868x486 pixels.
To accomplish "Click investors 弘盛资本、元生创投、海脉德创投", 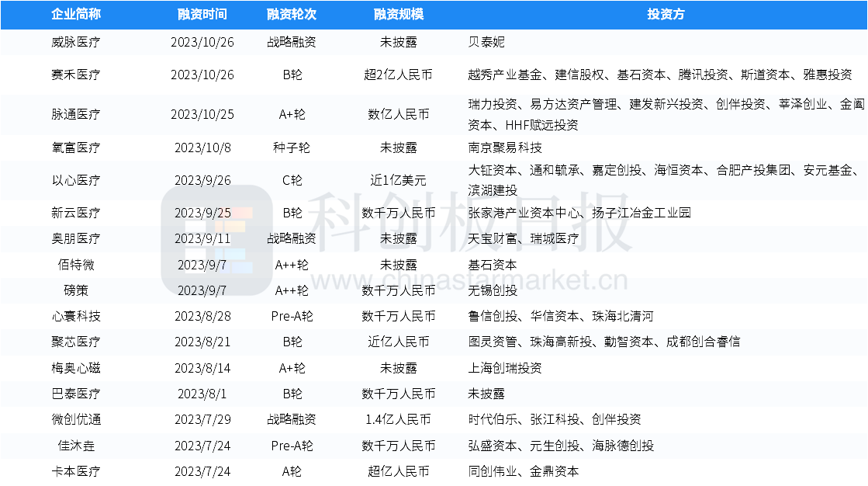I will point(561,446).
